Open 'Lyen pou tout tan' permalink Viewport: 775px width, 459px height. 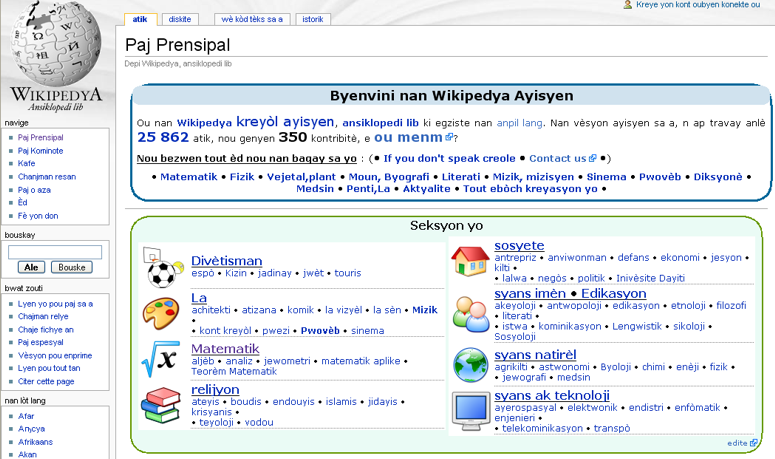pos(49,368)
